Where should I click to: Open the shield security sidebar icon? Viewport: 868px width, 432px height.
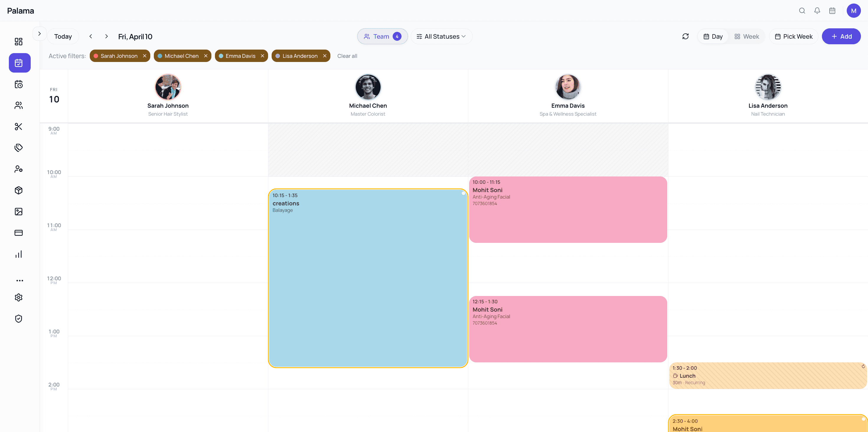tap(19, 318)
